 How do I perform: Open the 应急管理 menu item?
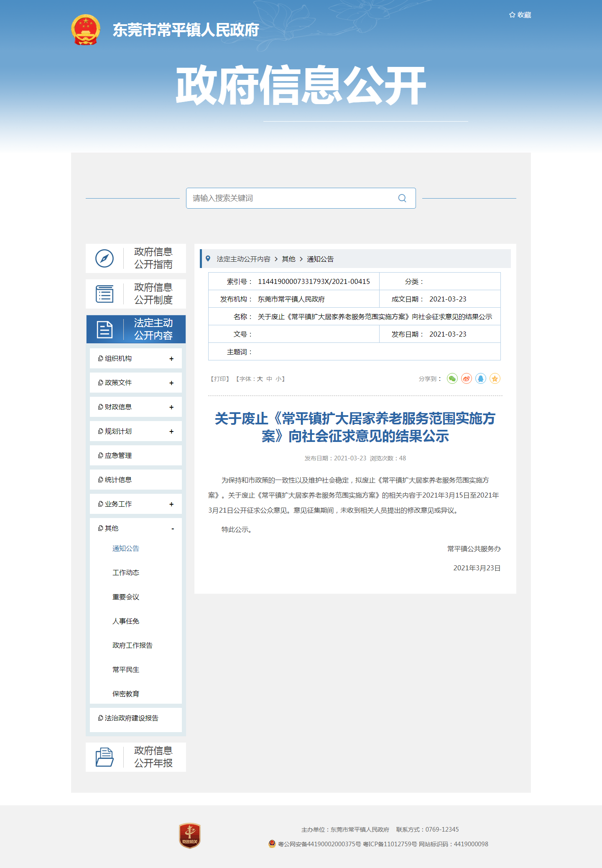pyautogui.click(x=136, y=455)
